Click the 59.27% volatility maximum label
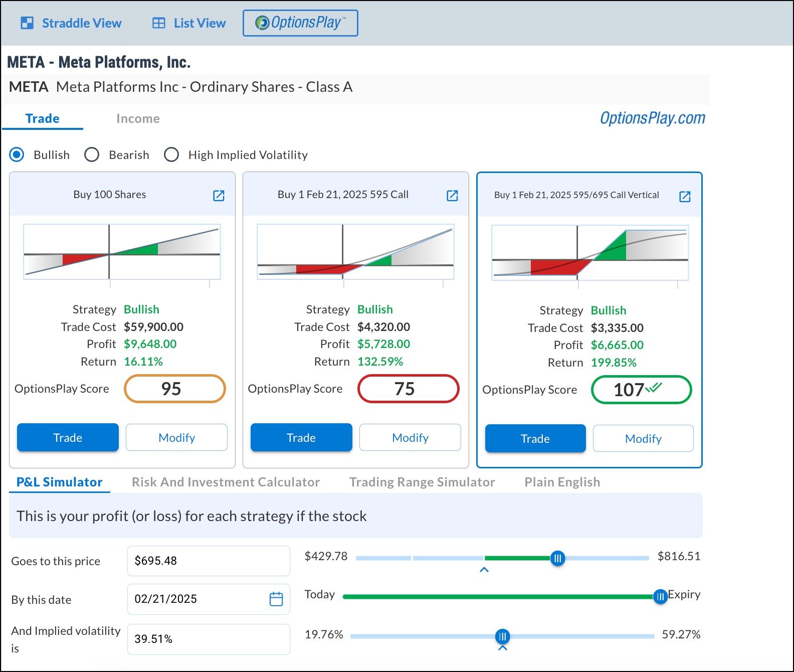794x672 pixels. point(681,634)
